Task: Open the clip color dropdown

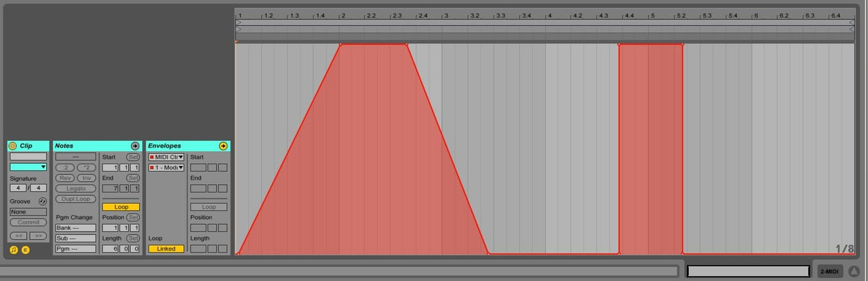Action: 28,167
